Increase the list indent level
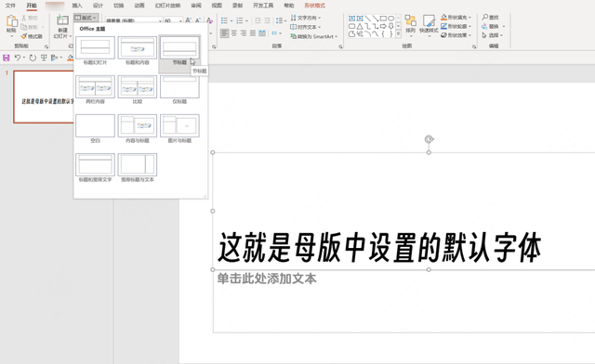 (267, 20)
